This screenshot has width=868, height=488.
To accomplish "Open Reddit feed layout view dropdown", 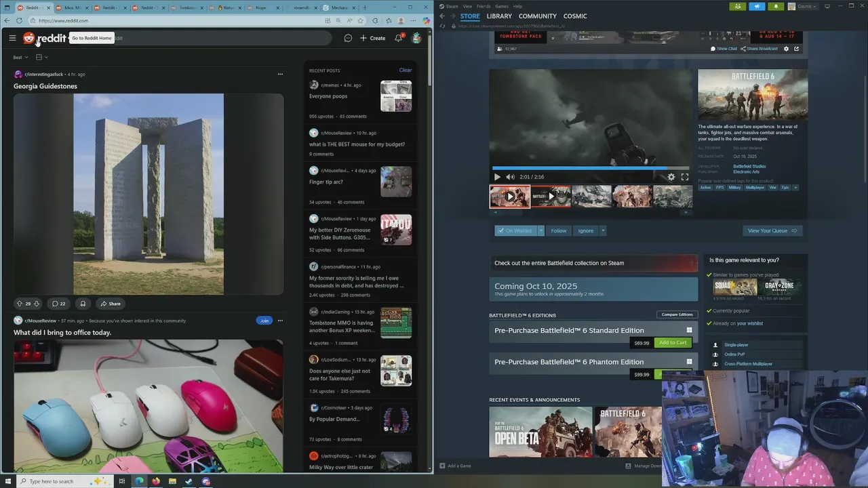I will [x=41, y=58].
